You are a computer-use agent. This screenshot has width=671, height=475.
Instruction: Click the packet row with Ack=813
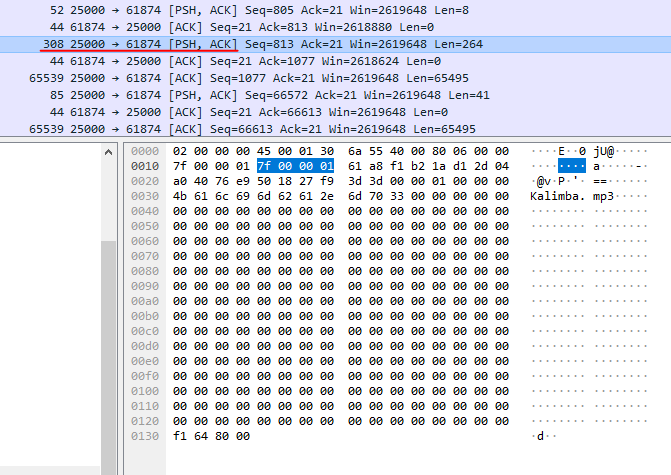(x=336, y=27)
